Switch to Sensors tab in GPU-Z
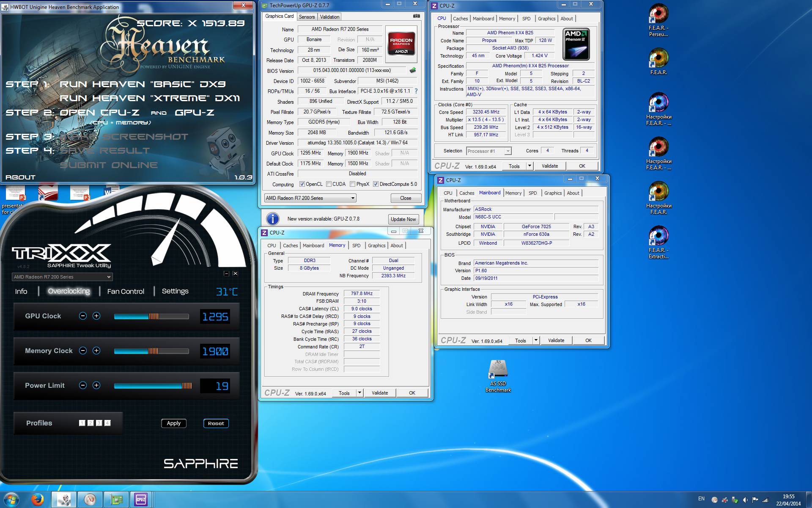Image resolution: width=812 pixels, height=508 pixels. point(307,17)
